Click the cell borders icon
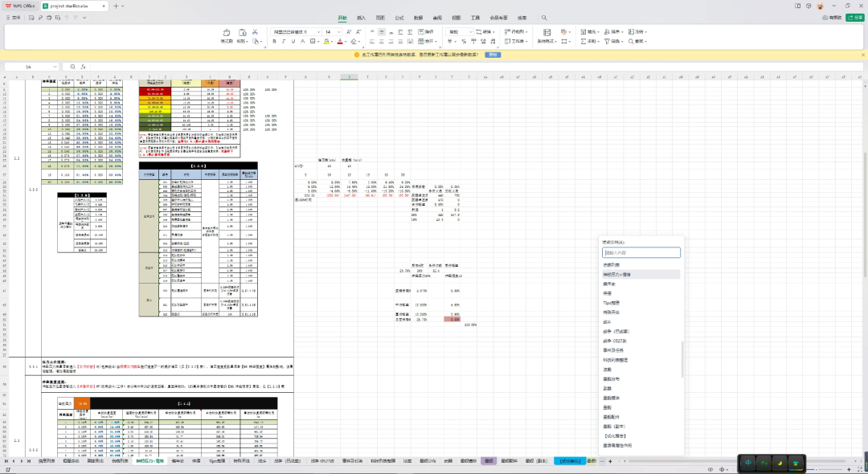This screenshot has height=474, width=868. (313, 42)
